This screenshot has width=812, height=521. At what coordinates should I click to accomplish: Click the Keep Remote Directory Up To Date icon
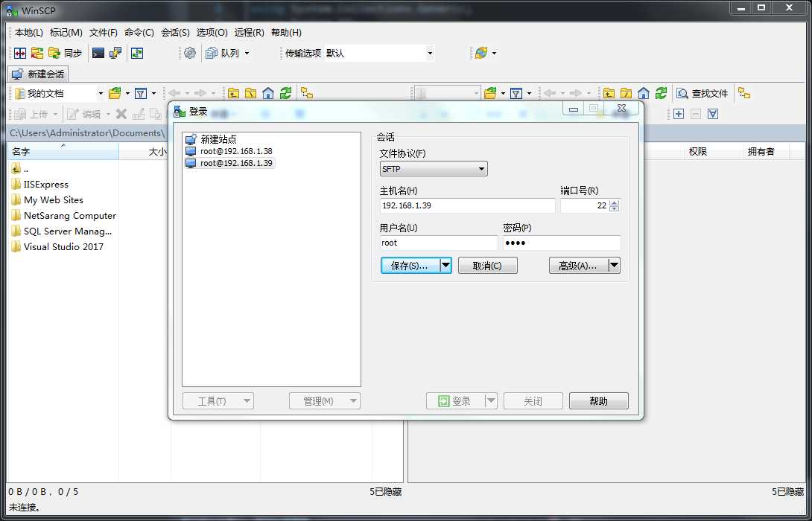(x=137, y=53)
